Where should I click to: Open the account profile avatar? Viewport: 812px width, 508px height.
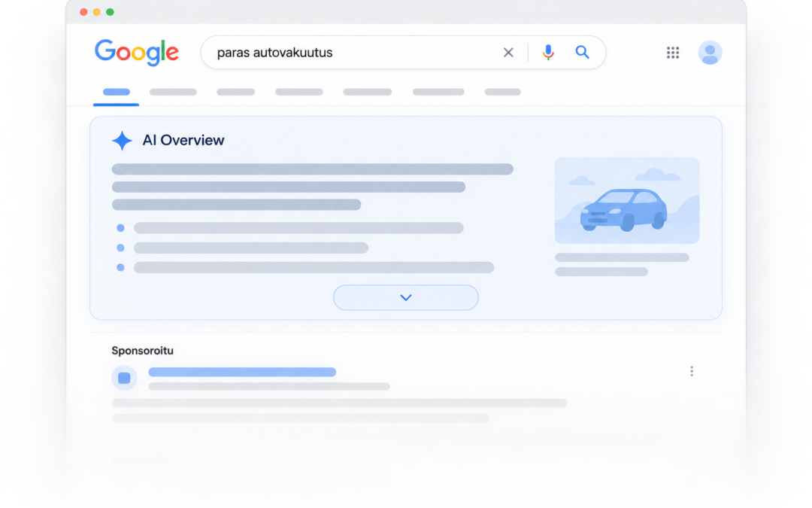(x=710, y=53)
